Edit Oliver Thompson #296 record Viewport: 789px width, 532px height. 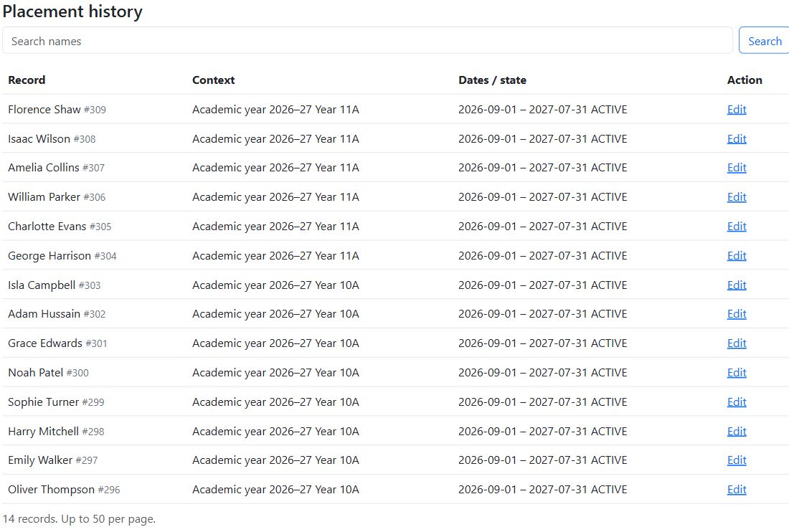coord(737,489)
